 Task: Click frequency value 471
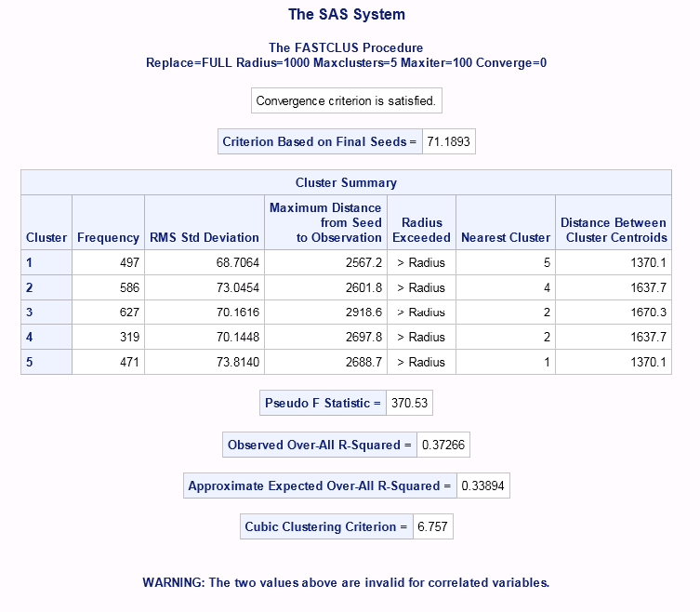click(x=108, y=362)
